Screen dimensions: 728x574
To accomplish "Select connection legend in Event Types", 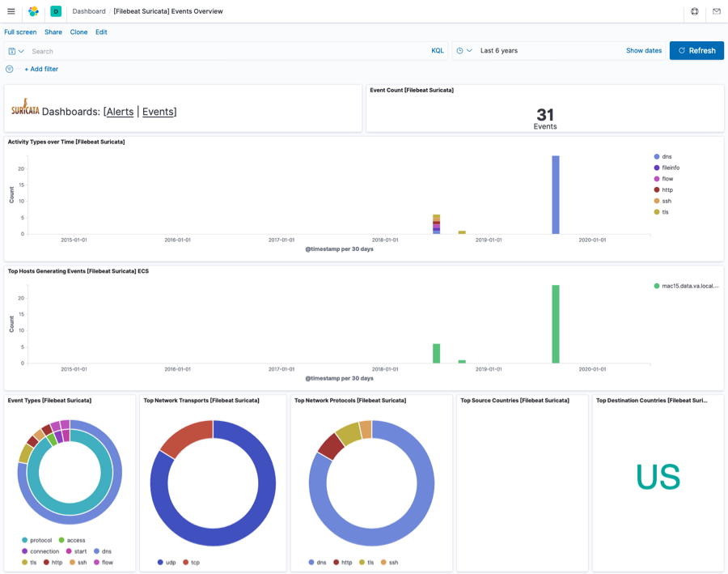I will coord(40,551).
